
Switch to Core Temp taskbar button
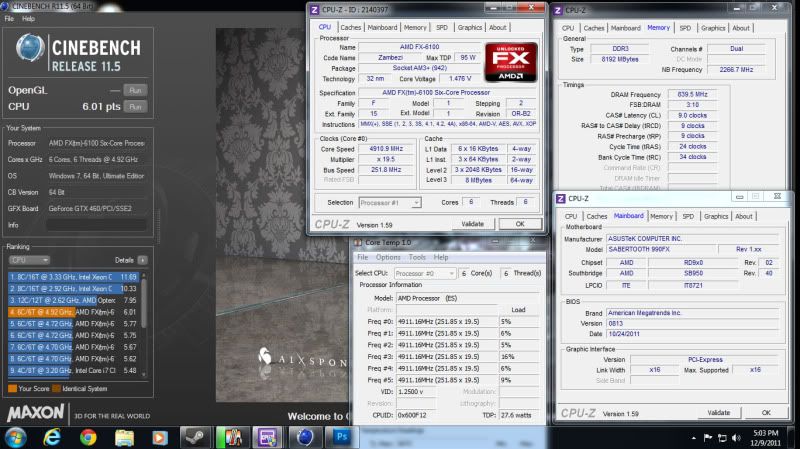231,437
